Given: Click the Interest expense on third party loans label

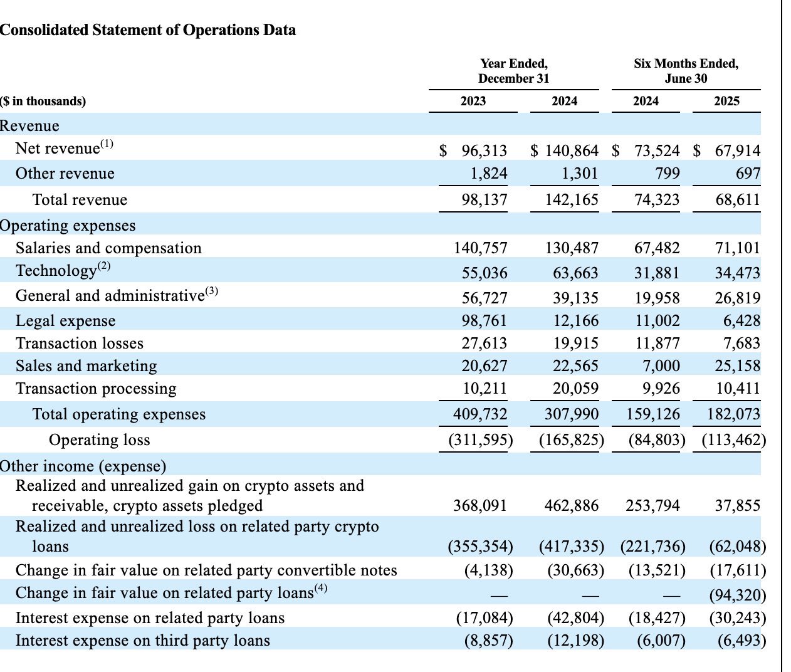Looking at the screenshot, I should tap(143, 641).
